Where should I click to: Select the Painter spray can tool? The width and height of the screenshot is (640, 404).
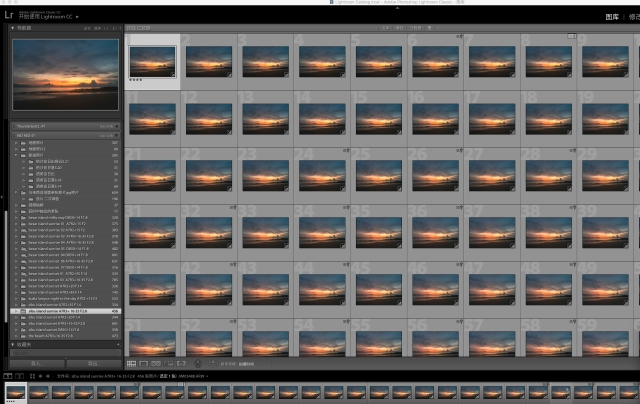point(197,363)
